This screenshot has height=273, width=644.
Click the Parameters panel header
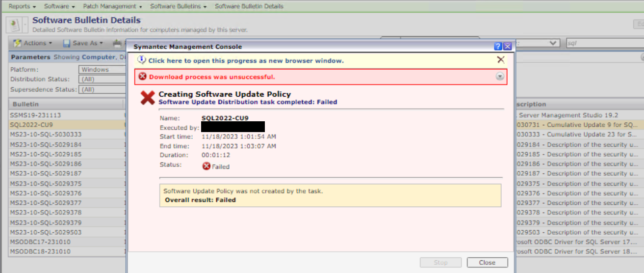point(30,57)
